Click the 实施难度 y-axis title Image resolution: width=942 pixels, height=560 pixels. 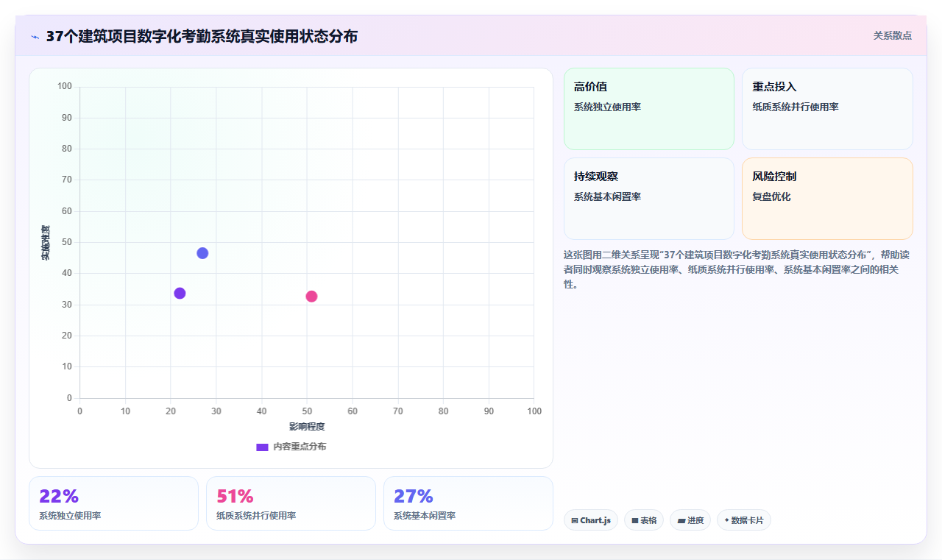[x=45, y=243]
